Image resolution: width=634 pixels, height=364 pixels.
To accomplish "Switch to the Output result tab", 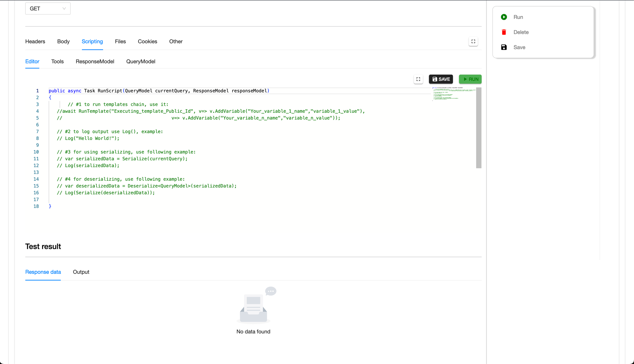I will click(81, 272).
